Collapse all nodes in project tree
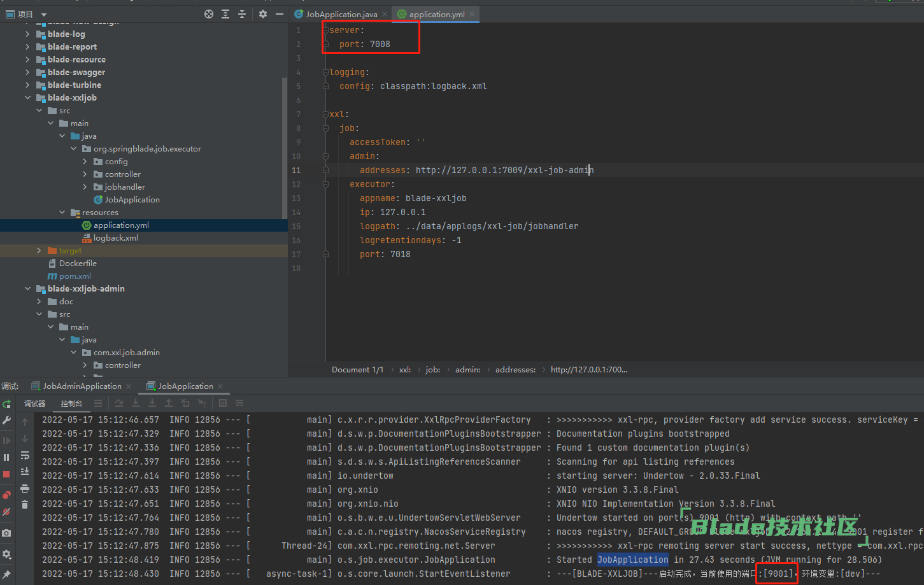924x585 pixels. (x=242, y=14)
